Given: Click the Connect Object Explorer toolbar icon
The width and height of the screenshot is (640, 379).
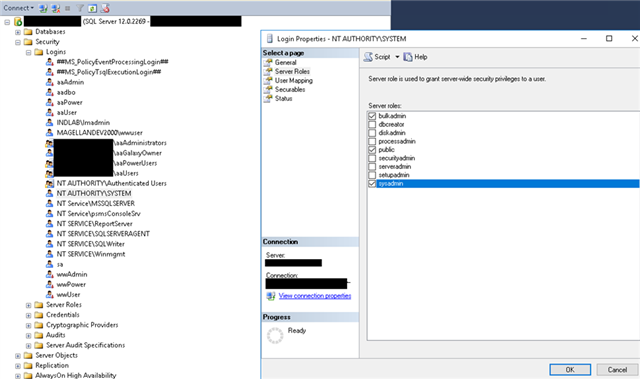Looking at the screenshot, I should 43,8.
